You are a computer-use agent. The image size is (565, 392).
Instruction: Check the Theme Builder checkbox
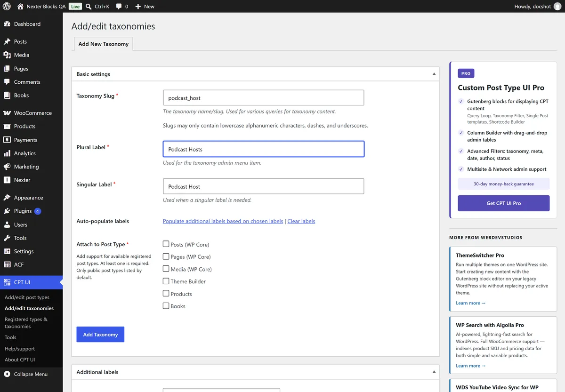[x=166, y=281]
